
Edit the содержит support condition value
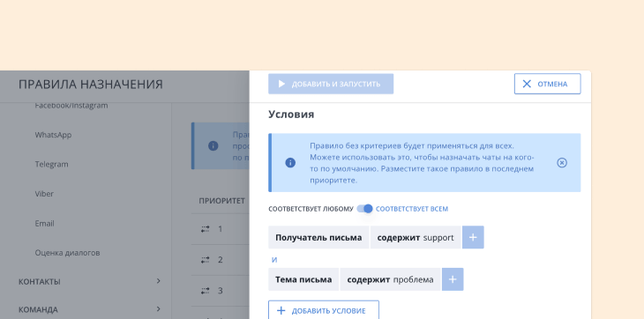[416, 237]
